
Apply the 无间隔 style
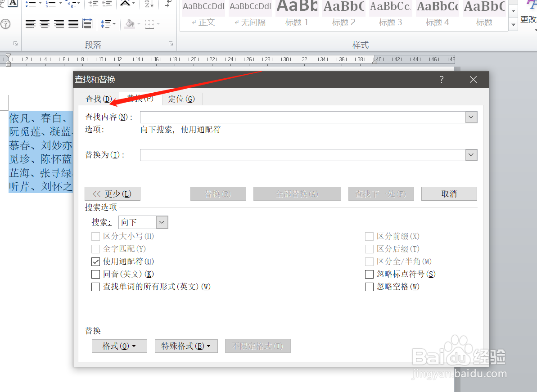[x=250, y=14]
